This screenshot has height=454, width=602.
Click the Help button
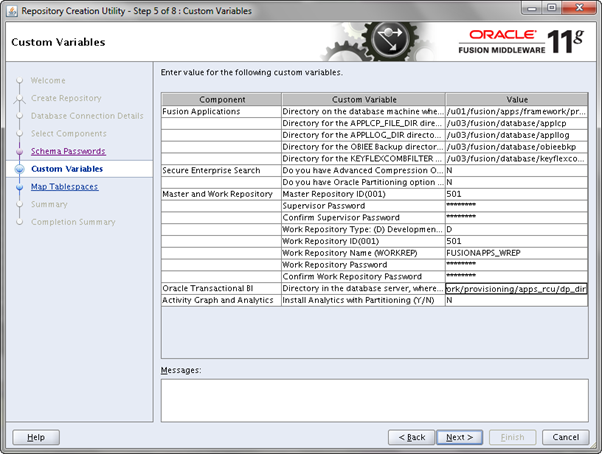coord(36,437)
